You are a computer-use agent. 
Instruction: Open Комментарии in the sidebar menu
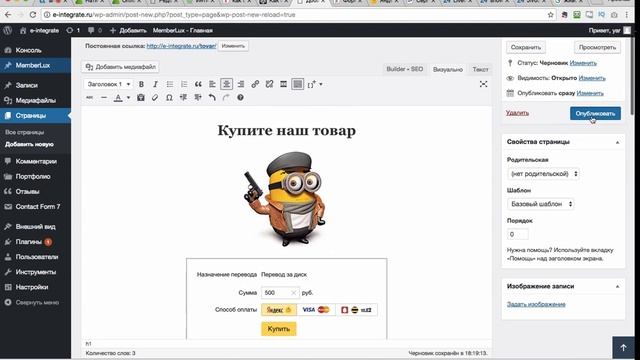[x=36, y=161]
